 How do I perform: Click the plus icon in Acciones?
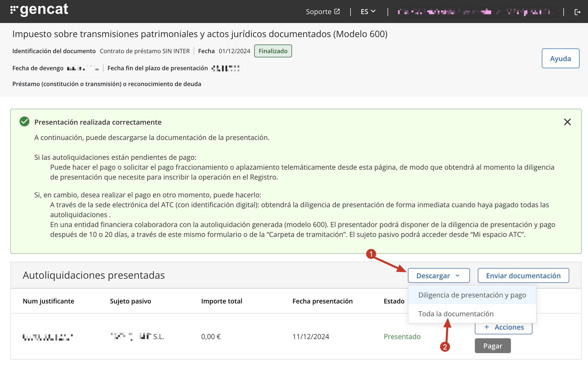(486, 327)
